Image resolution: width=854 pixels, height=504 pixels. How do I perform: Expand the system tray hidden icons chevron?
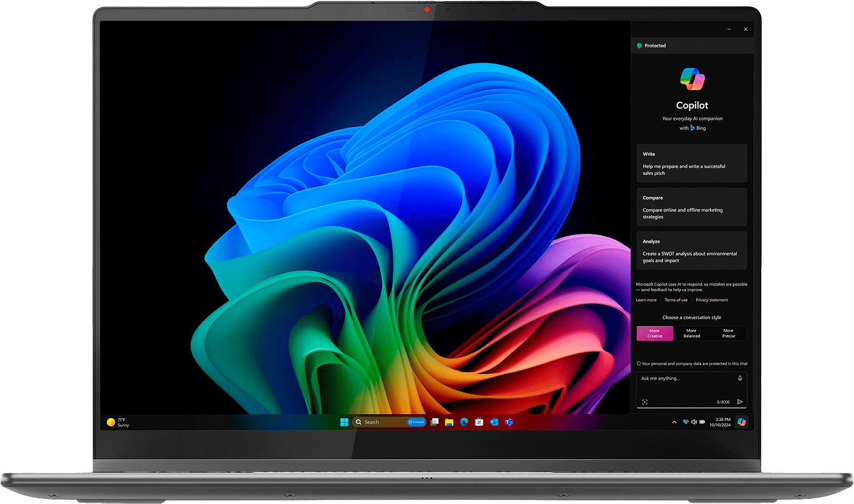pyautogui.click(x=674, y=422)
